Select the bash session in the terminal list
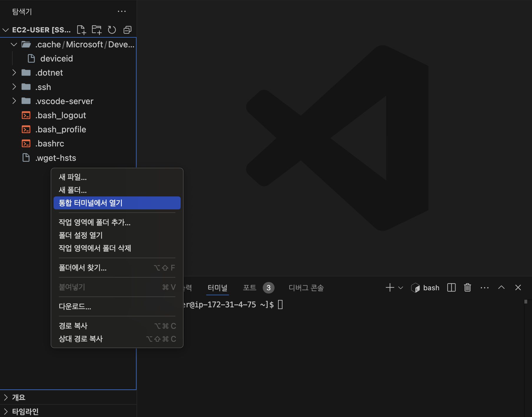 click(x=425, y=288)
